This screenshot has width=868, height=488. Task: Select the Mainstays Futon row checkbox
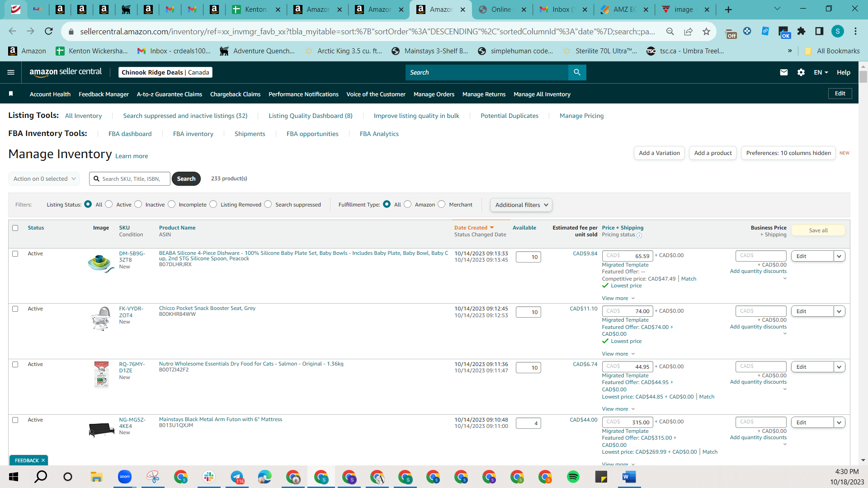click(15, 420)
